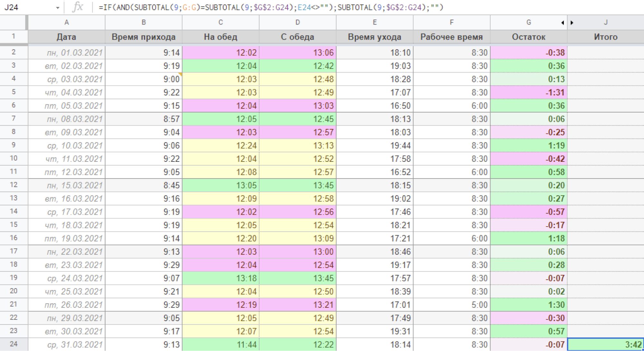Image resolution: width=644 pixels, height=351 pixels.
Task: Select departure time cell 19:44
Action: click(x=374, y=145)
